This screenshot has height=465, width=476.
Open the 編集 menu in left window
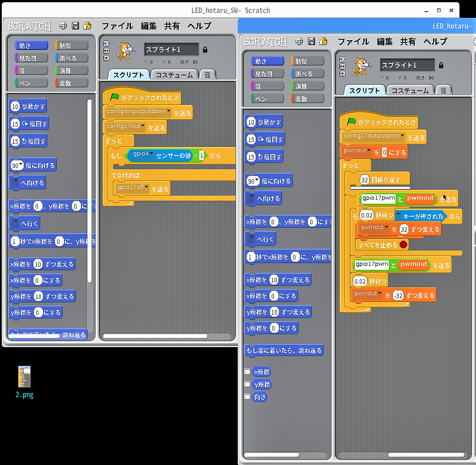point(149,26)
